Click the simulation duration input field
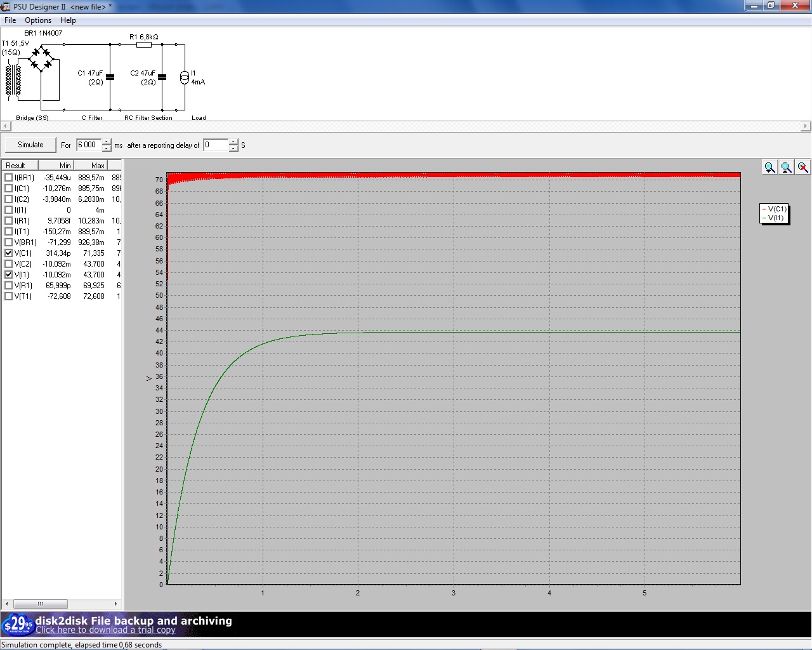812x650 pixels. pyautogui.click(x=88, y=145)
